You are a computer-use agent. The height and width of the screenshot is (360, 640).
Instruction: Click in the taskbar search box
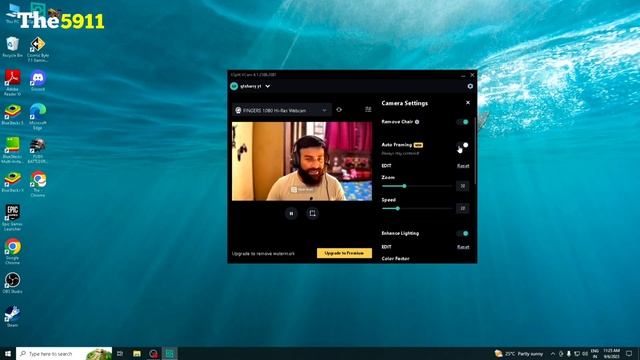click(x=64, y=353)
